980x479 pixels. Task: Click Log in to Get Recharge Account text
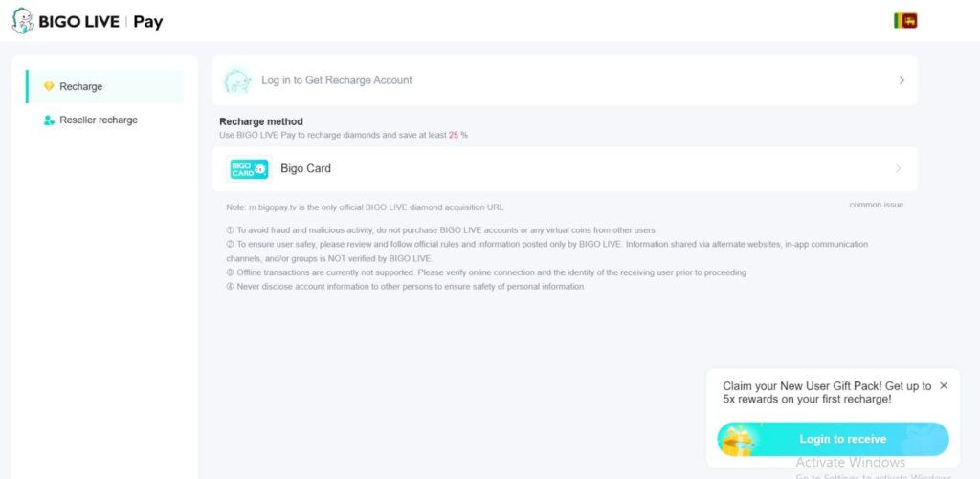[x=337, y=80]
